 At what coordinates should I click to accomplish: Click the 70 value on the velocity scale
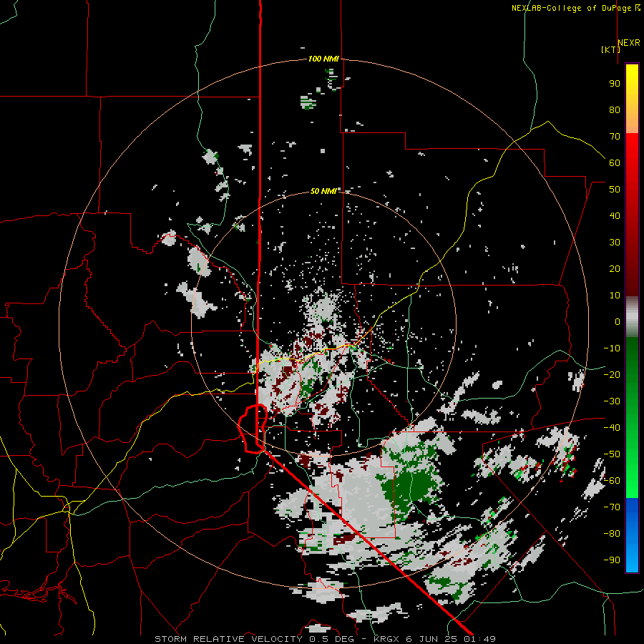click(x=615, y=137)
